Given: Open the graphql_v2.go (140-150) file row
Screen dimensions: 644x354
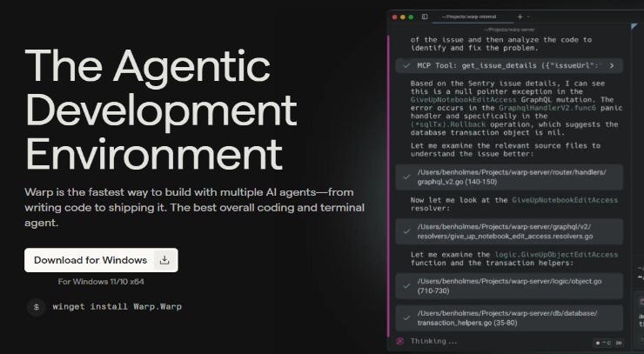Looking at the screenshot, I should (x=509, y=177).
